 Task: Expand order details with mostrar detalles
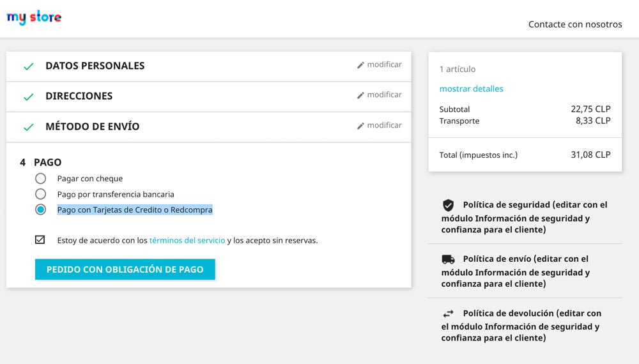[x=471, y=89]
